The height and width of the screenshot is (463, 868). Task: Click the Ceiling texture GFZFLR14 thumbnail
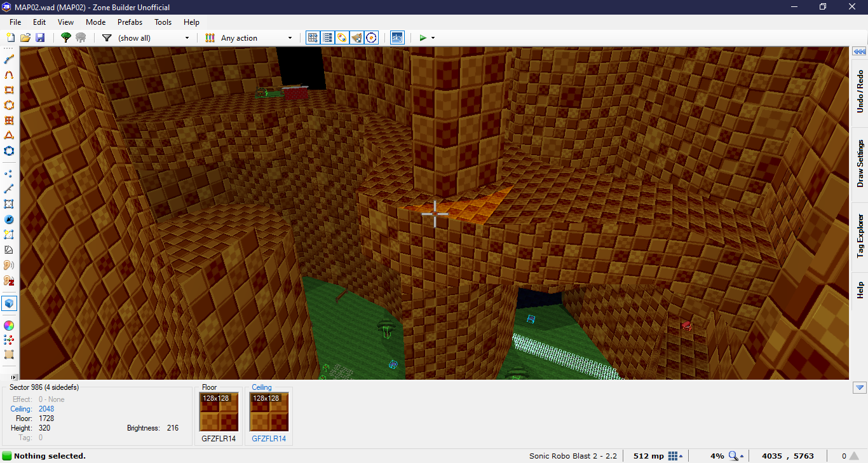(x=269, y=412)
